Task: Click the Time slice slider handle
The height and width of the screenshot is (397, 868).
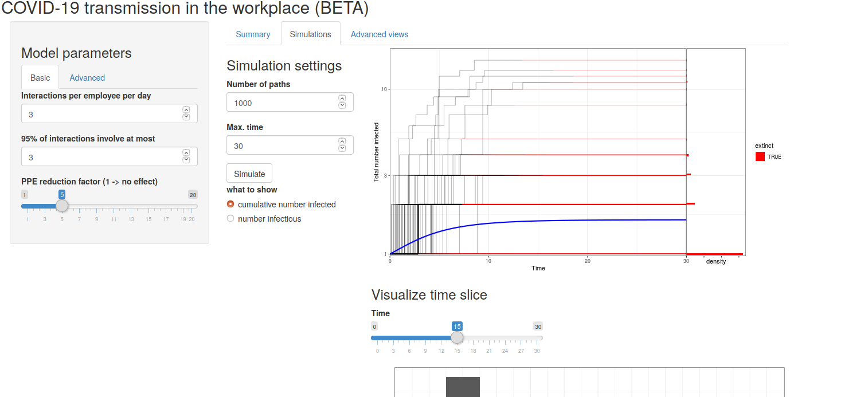Action: pos(457,337)
